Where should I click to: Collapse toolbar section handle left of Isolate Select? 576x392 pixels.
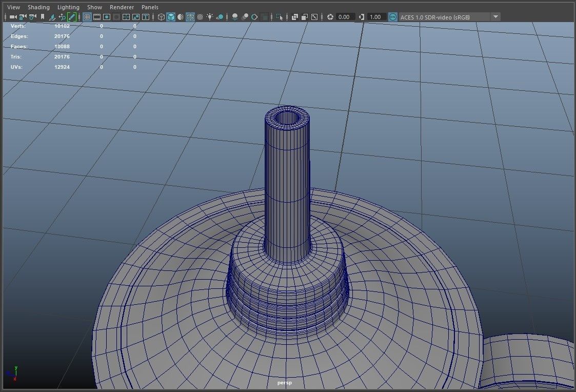[x=271, y=17]
